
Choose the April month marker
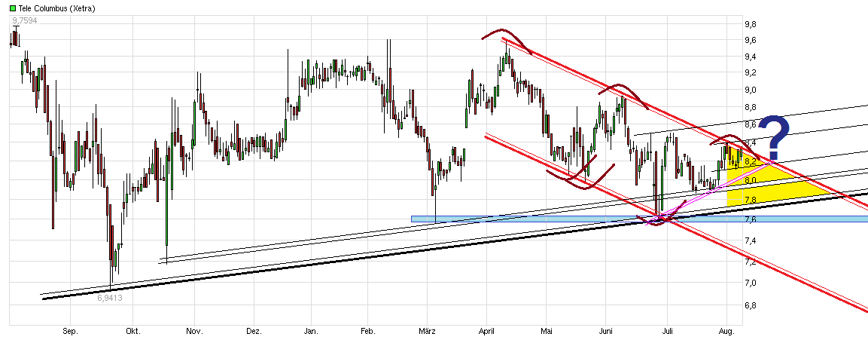(x=487, y=332)
